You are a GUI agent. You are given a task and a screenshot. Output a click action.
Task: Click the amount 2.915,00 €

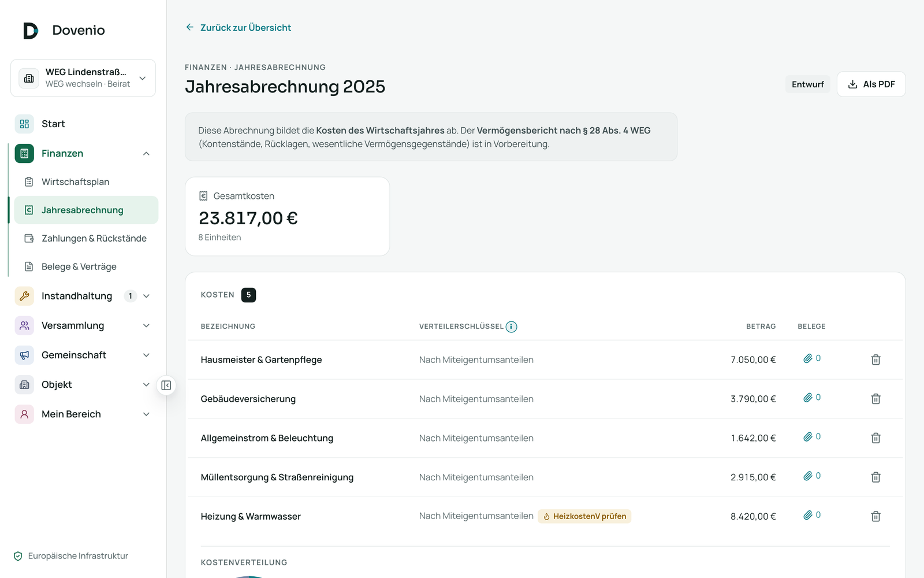pos(753,477)
